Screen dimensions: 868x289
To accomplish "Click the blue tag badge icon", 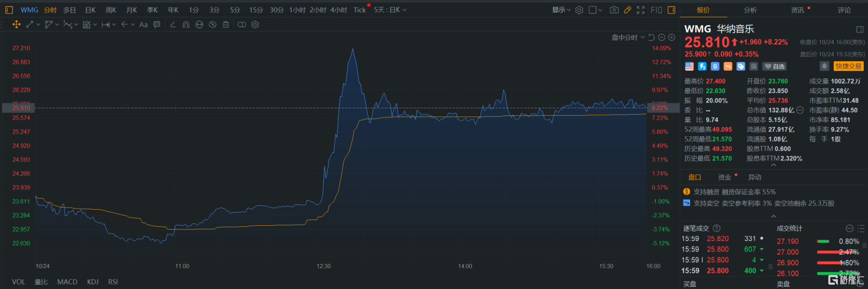I will (741, 66).
